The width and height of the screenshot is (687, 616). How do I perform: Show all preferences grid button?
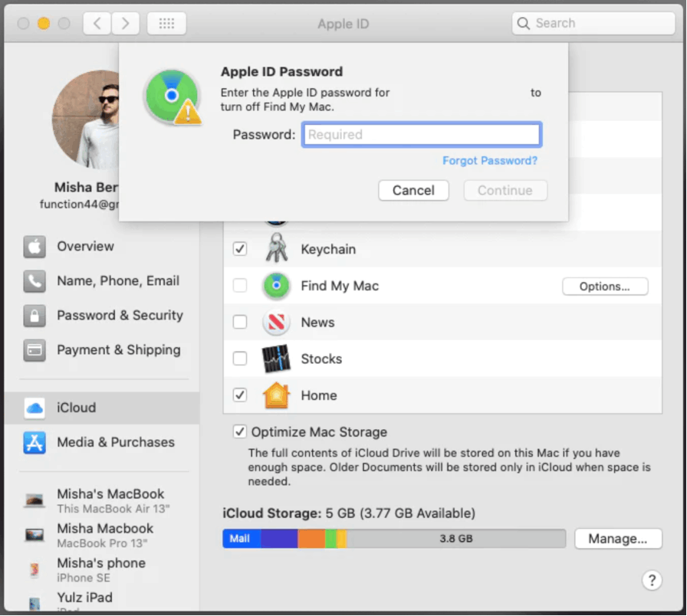166,23
